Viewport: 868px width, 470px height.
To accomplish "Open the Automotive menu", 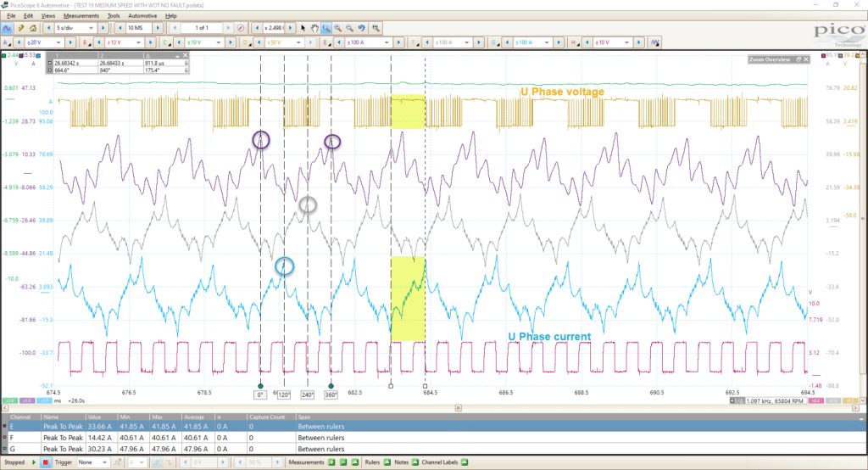I will click(142, 16).
